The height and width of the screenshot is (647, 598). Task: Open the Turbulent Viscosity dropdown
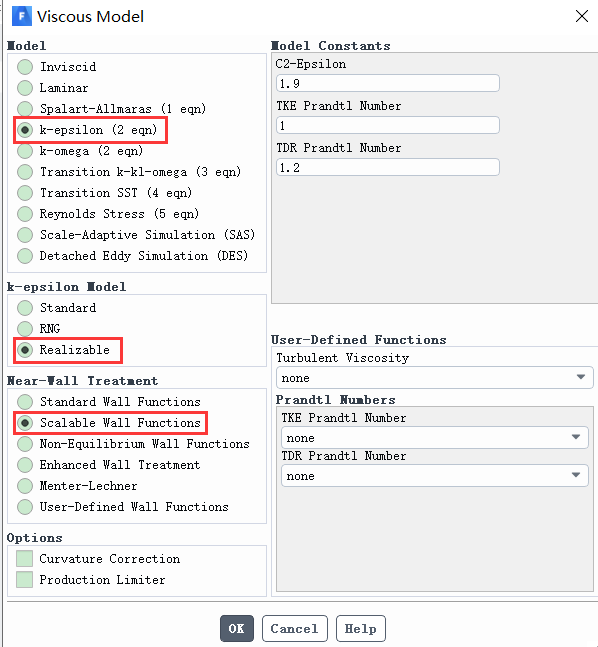tap(435, 378)
